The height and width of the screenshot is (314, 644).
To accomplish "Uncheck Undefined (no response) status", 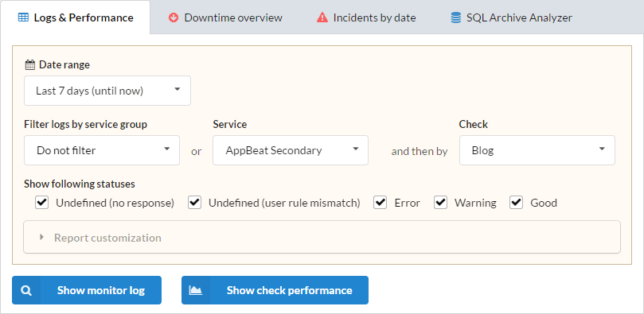I will click(x=42, y=203).
